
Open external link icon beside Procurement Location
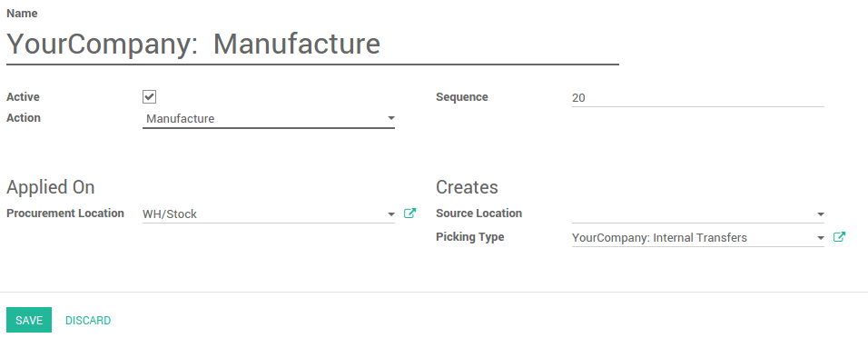409,214
